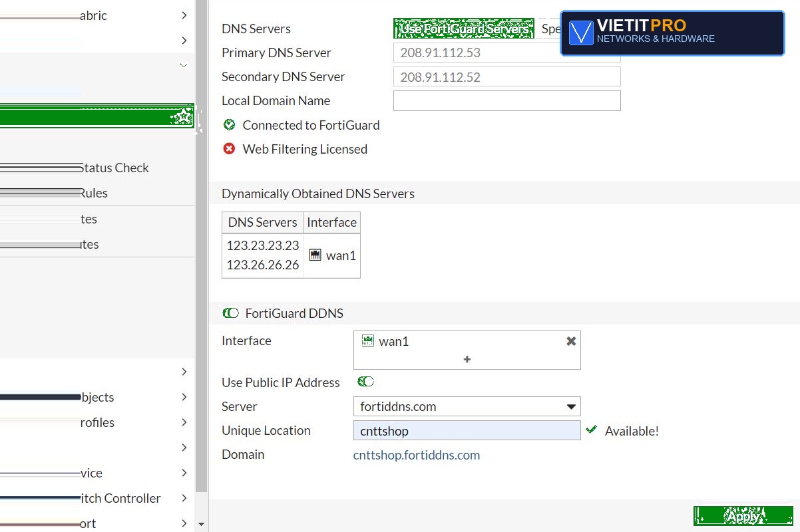Expand the sidebar section ending in 'vice'
The width and height of the screenshot is (800, 532).
[184, 473]
